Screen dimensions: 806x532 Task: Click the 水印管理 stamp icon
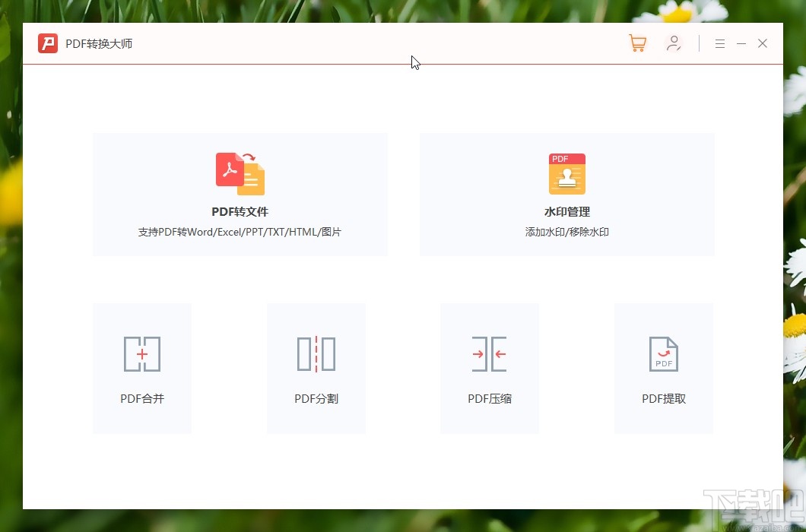coord(567,174)
